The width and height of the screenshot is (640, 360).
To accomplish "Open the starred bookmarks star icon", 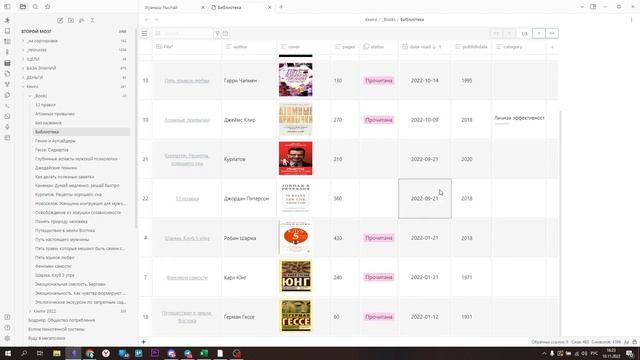I will click(48, 7).
